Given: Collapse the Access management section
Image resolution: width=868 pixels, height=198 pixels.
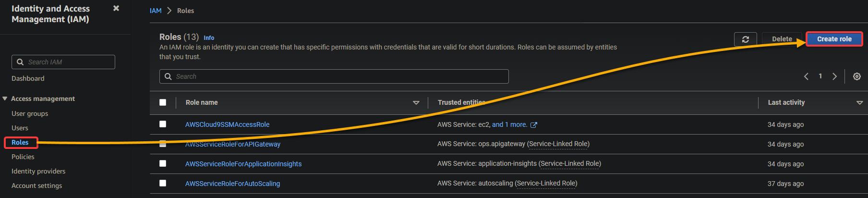Looking at the screenshot, I should coord(5,99).
